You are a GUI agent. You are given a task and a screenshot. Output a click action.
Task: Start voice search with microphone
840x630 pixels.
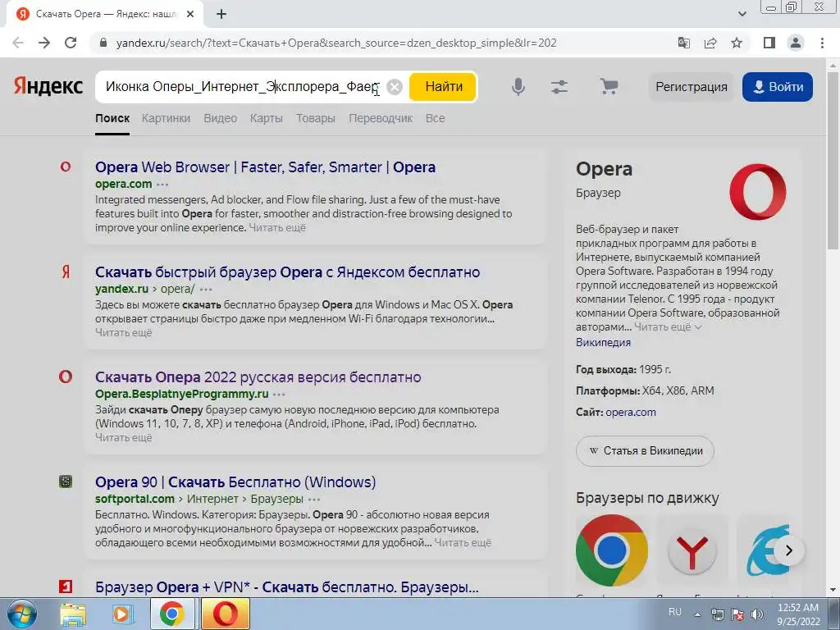pos(518,87)
